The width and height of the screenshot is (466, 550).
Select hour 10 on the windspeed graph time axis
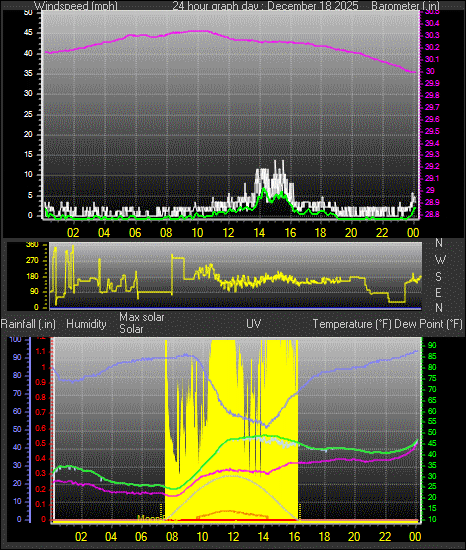197,233
